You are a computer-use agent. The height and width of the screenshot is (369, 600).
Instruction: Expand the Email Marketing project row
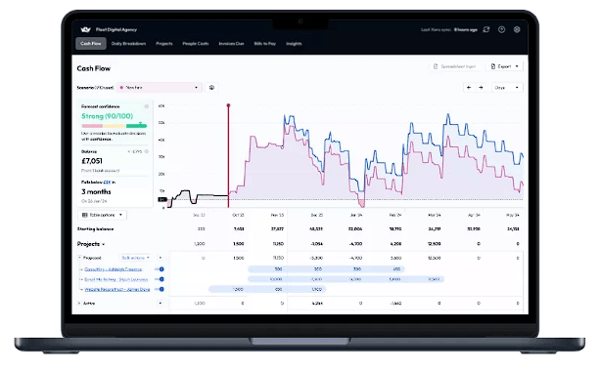pos(81,279)
